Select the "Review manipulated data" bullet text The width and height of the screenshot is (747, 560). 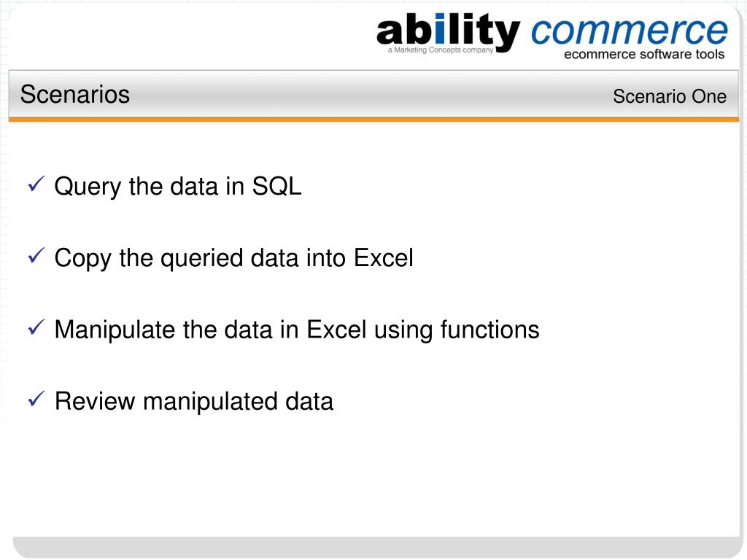pos(194,401)
